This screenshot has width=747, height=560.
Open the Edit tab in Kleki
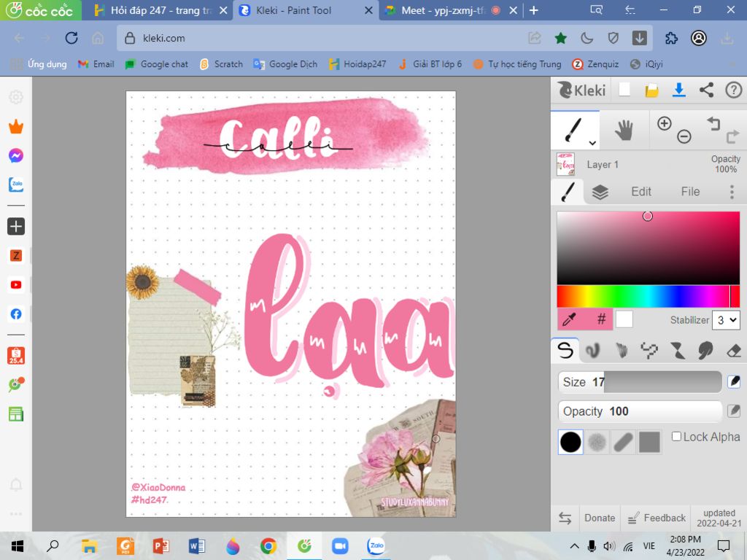640,192
